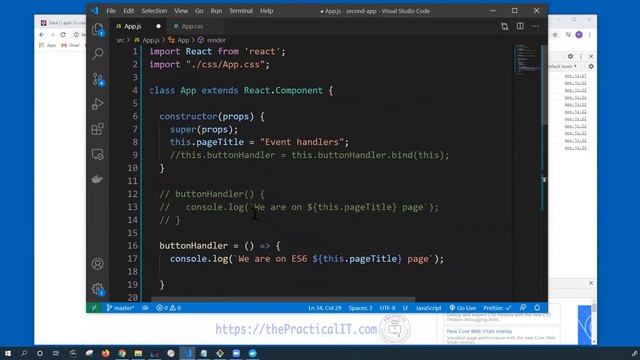Open the notifications bell in status bar
The image size is (640, 360).
[537, 308]
